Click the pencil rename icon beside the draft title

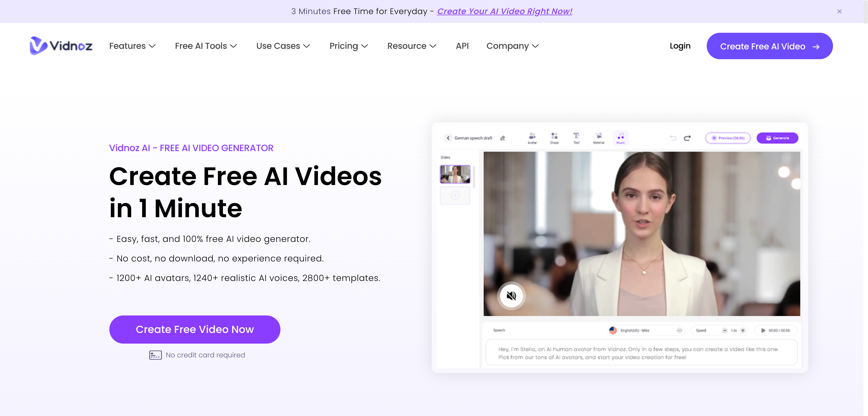502,138
